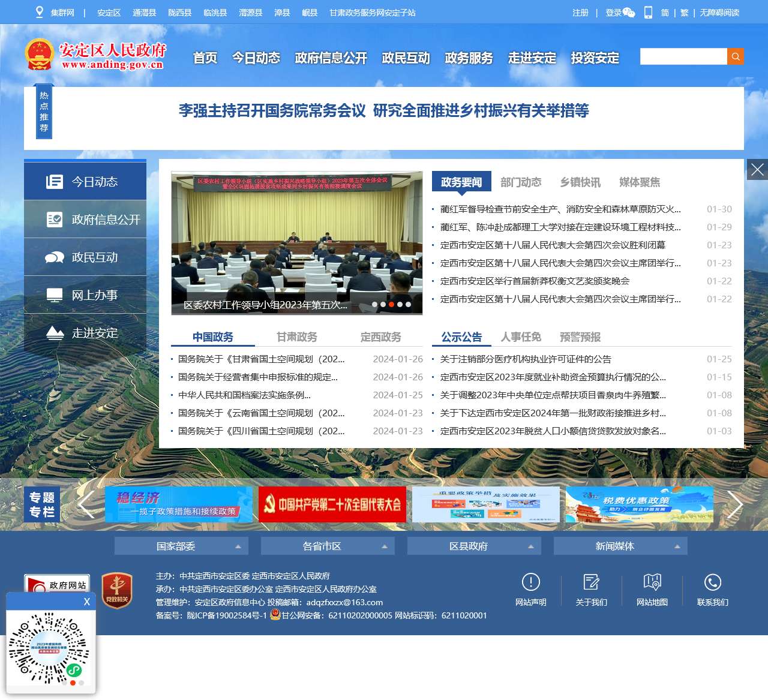Screen dimensions: 768x700
Task: Click the 热点推荐 ribbon label
Action: 44,112
